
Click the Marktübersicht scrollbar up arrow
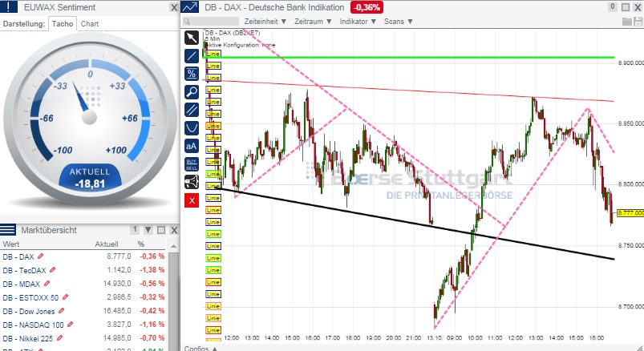click(174, 245)
